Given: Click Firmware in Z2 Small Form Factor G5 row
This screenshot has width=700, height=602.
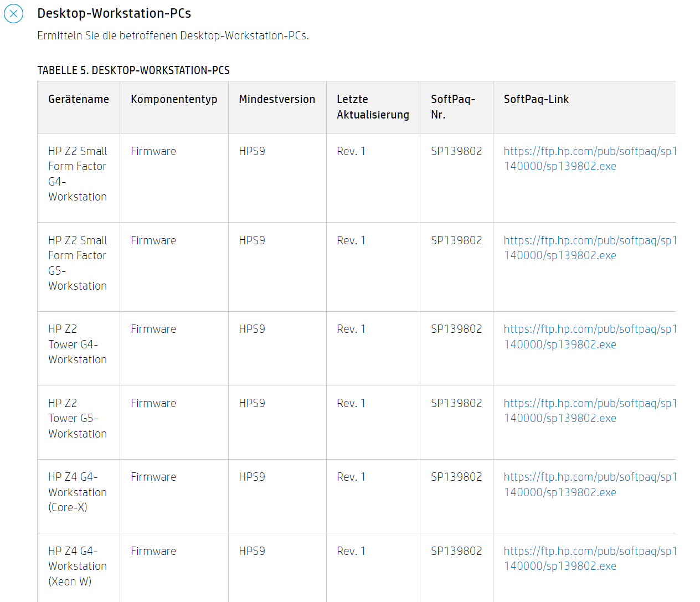Looking at the screenshot, I should point(153,240).
